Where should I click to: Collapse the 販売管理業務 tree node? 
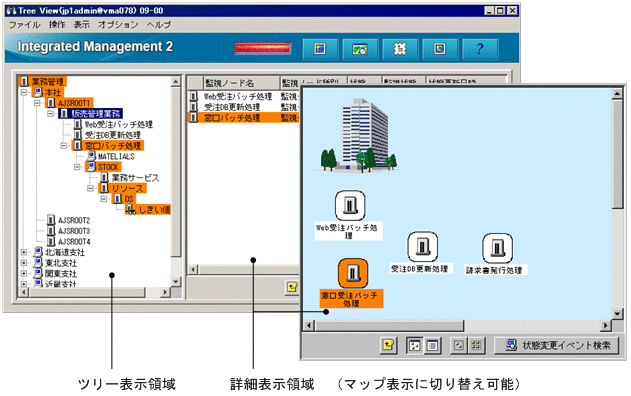[51, 113]
